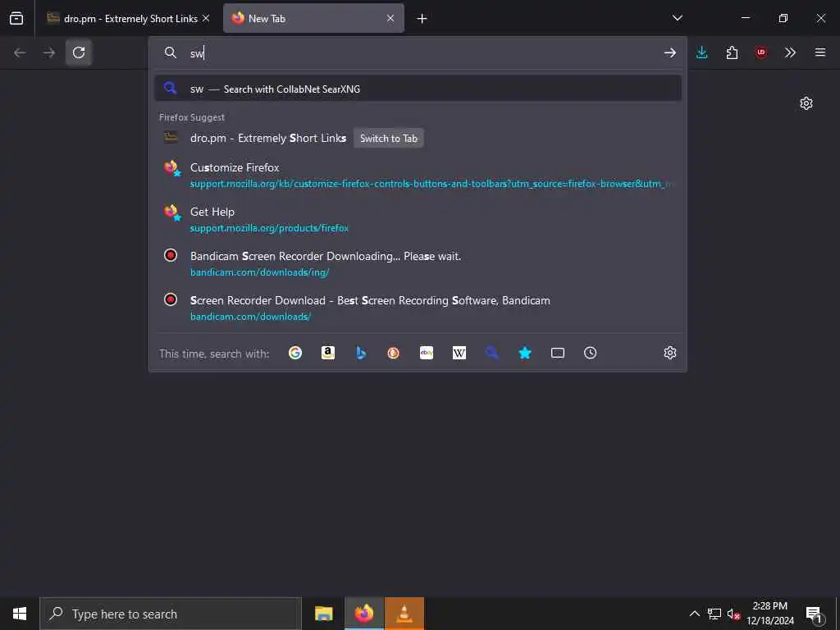Show more toolbar tools overflow
Screen dimensions: 840x630
[x=790, y=52]
